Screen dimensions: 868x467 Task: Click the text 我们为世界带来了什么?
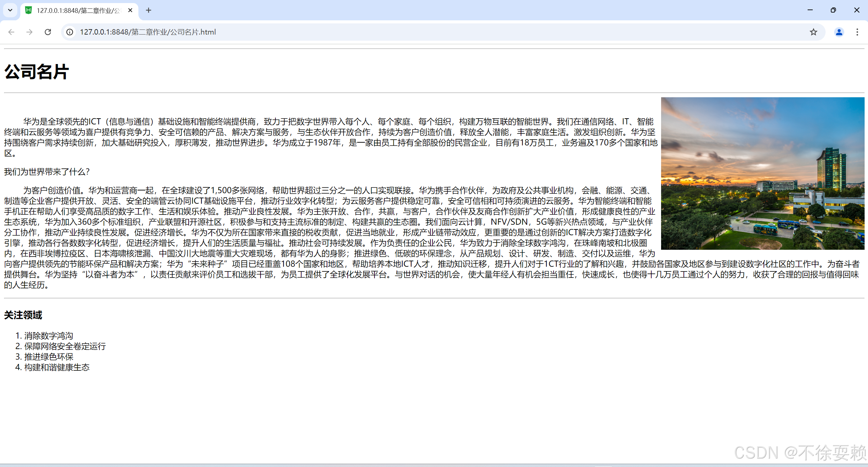(x=47, y=172)
